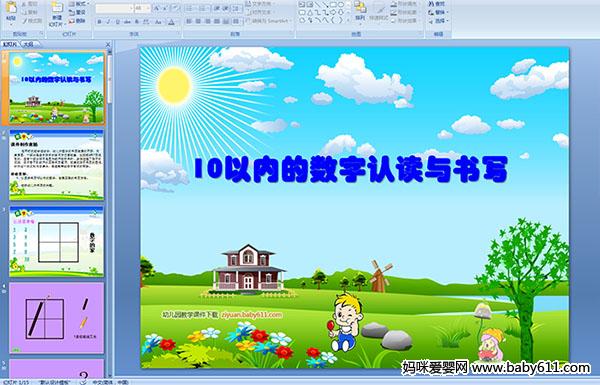Open the Drawing group dialog launcher
Viewport: 600px width, 385px height.
point(420,33)
